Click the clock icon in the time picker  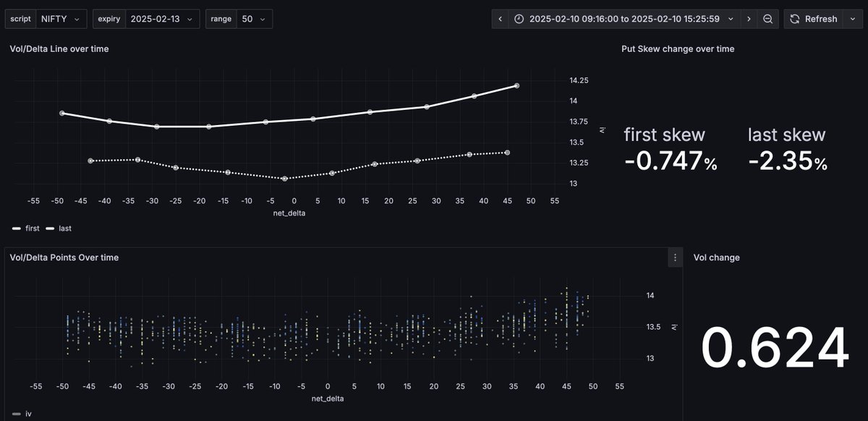coord(519,18)
